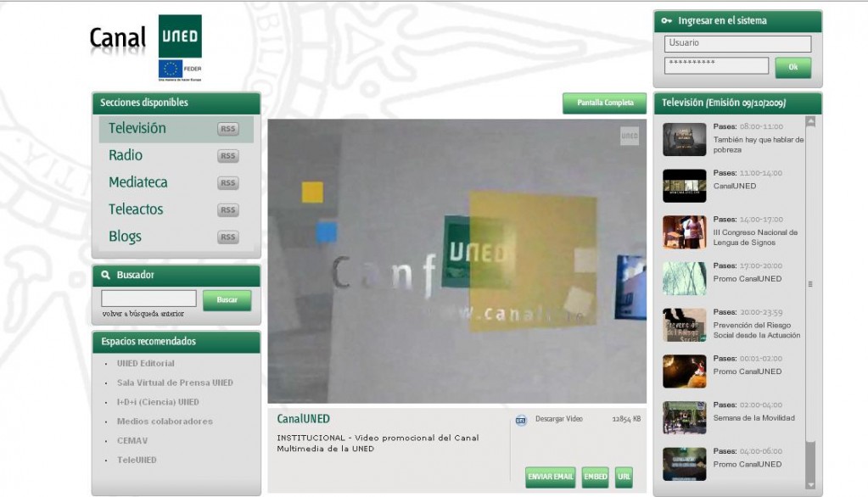The image size is (868, 497).
Task: Open the UNED Editorial link
Action: point(146,364)
